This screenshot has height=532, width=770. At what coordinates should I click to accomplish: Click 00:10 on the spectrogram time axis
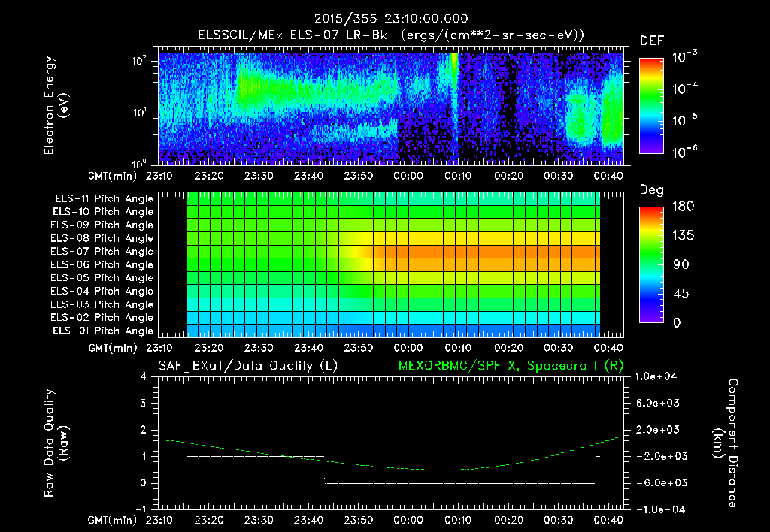pyautogui.click(x=458, y=176)
